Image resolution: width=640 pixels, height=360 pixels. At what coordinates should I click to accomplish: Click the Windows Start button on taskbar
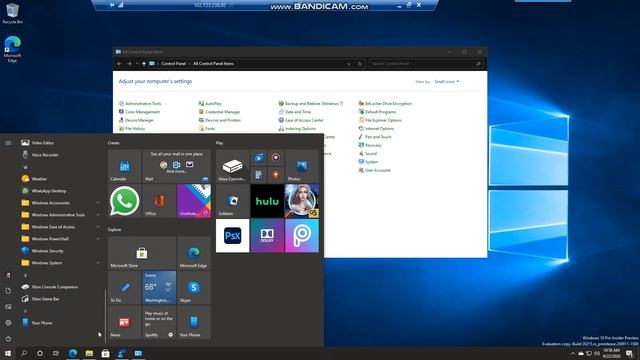(8, 353)
